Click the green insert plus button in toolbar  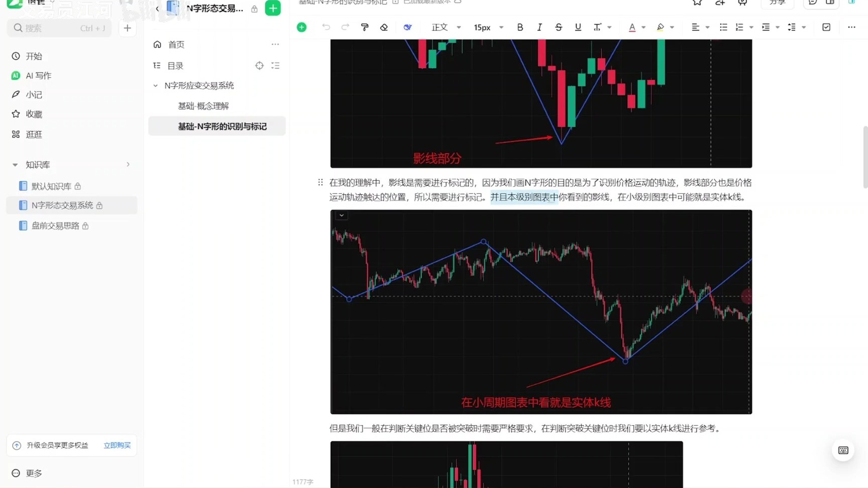[301, 27]
